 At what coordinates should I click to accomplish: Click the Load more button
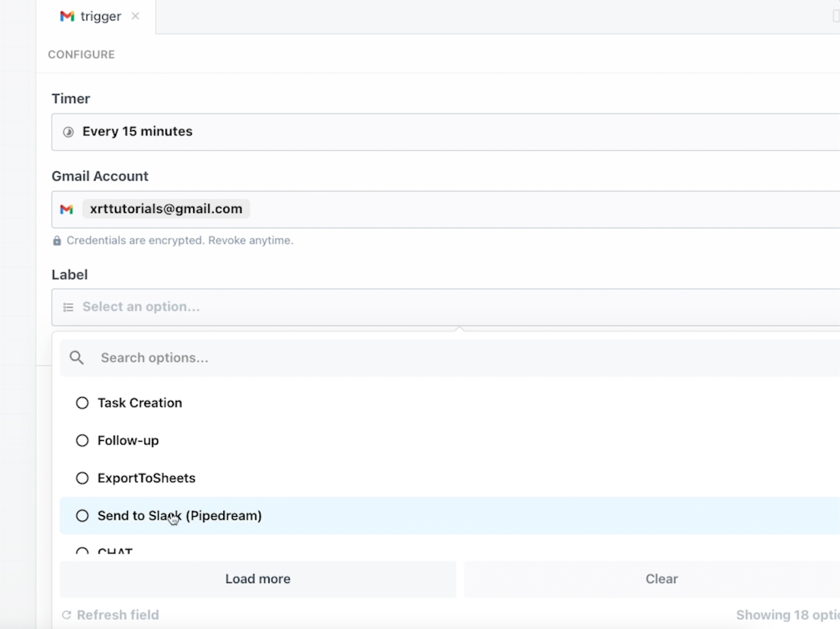click(x=258, y=579)
